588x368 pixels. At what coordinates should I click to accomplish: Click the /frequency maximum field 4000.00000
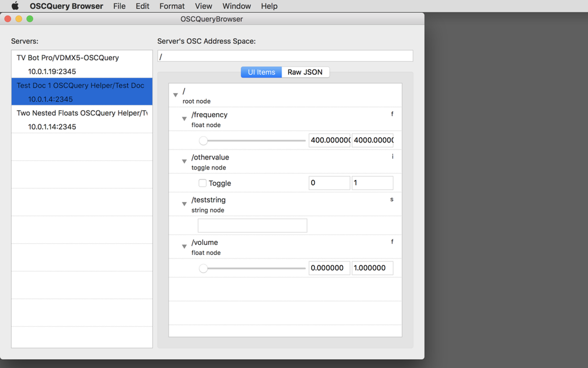pyautogui.click(x=372, y=140)
